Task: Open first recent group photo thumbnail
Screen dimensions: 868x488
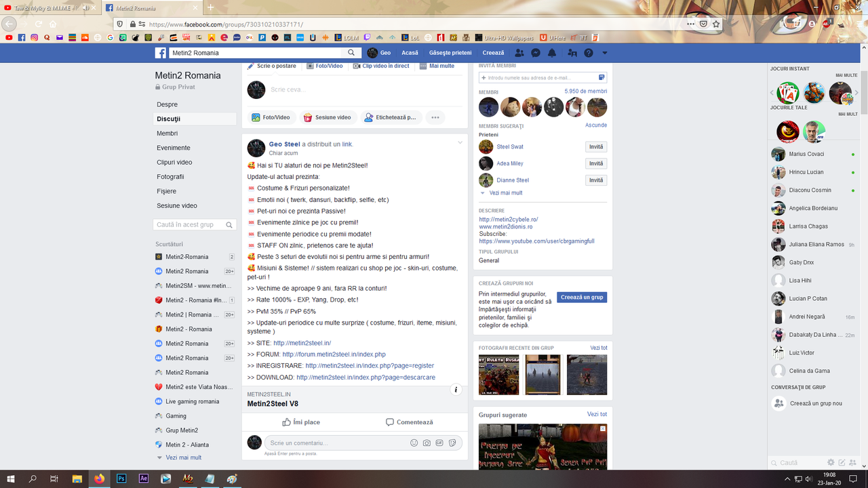Action: pos(498,375)
